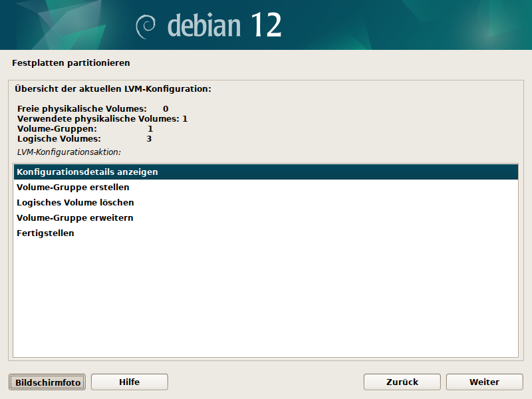The width and height of the screenshot is (532, 399).
Task: Click the "Festplatten partitionieren" heading
Action: (70, 63)
